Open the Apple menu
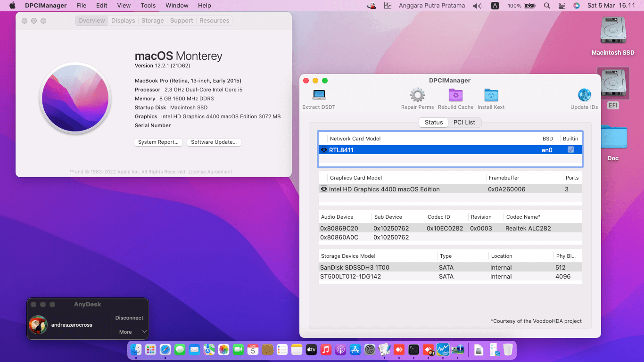The image size is (644, 362). pyautogui.click(x=12, y=6)
